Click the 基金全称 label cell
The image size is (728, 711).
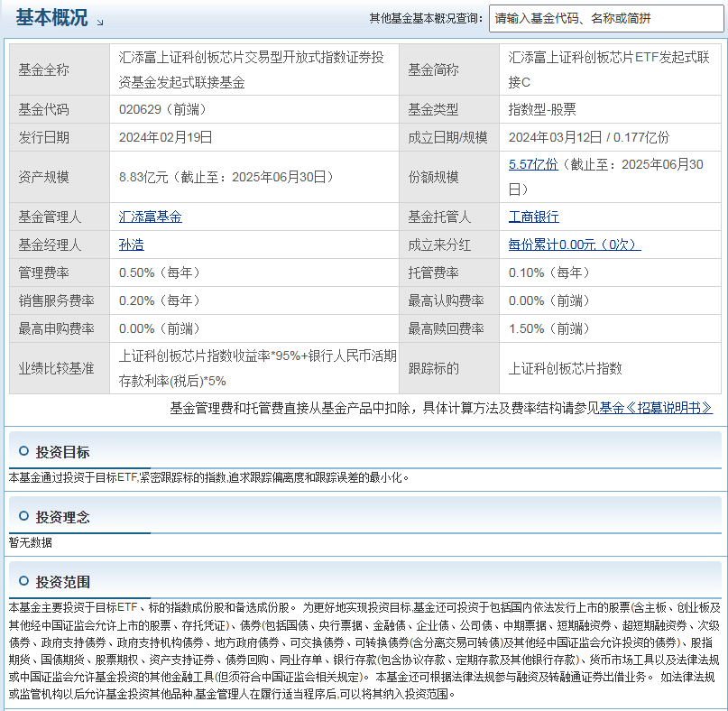(60, 70)
